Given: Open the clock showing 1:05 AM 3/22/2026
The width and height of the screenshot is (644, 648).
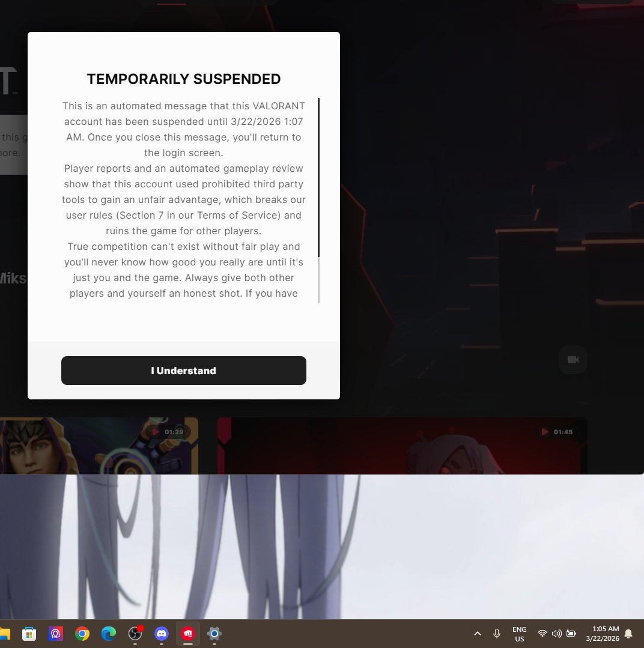Looking at the screenshot, I should (603, 634).
